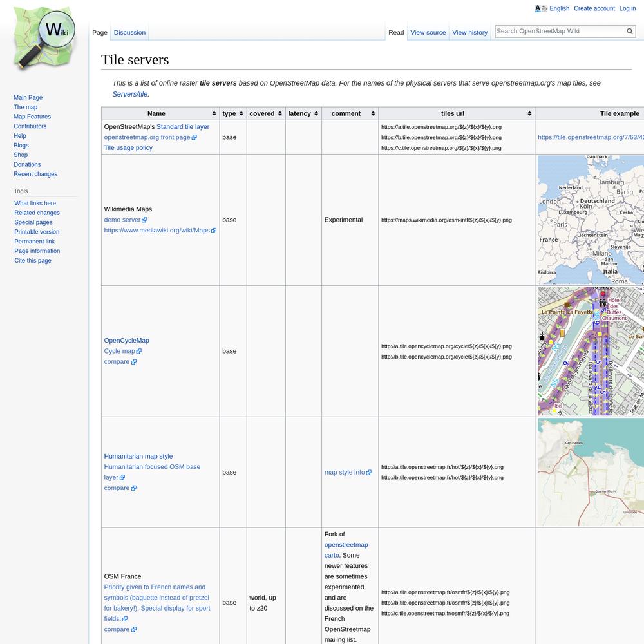The image size is (644, 644).
Task: Open openstreetmap.org front page link
Action: tap(150, 137)
